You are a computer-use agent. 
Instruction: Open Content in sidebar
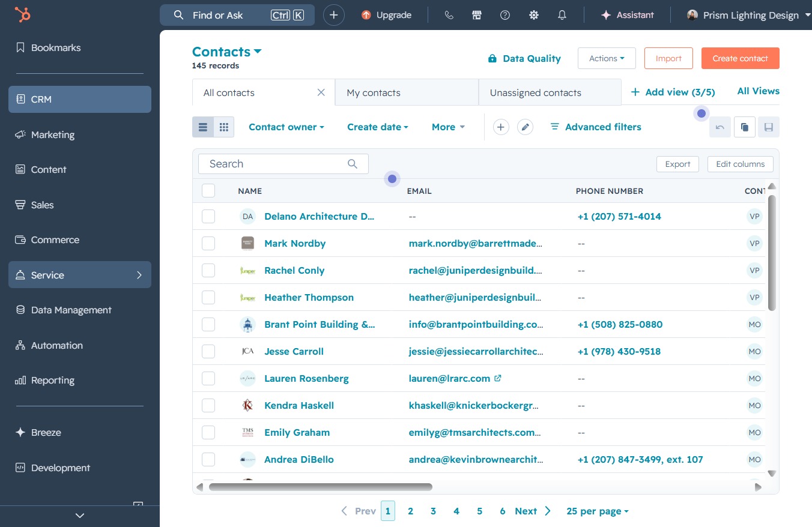click(x=80, y=169)
